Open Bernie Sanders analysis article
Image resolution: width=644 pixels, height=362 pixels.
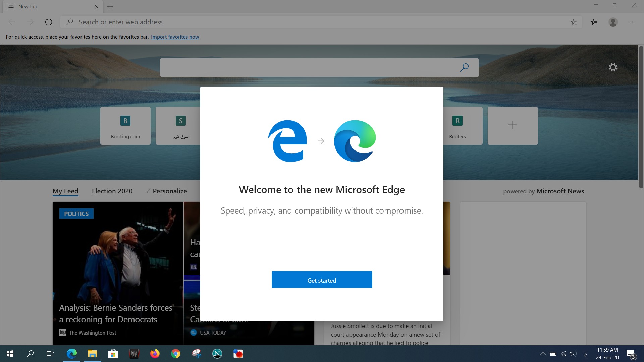tap(116, 314)
